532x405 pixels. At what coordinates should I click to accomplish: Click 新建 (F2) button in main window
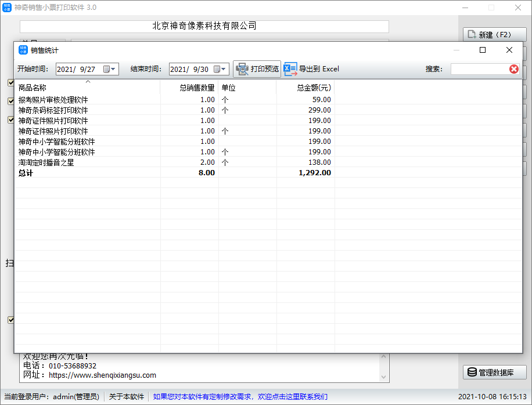coord(495,35)
